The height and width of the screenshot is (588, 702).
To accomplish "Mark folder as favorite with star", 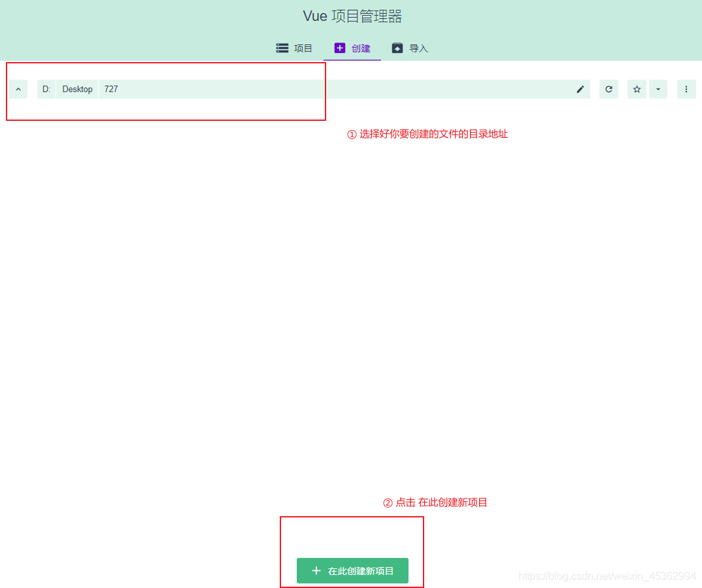I will (637, 89).
